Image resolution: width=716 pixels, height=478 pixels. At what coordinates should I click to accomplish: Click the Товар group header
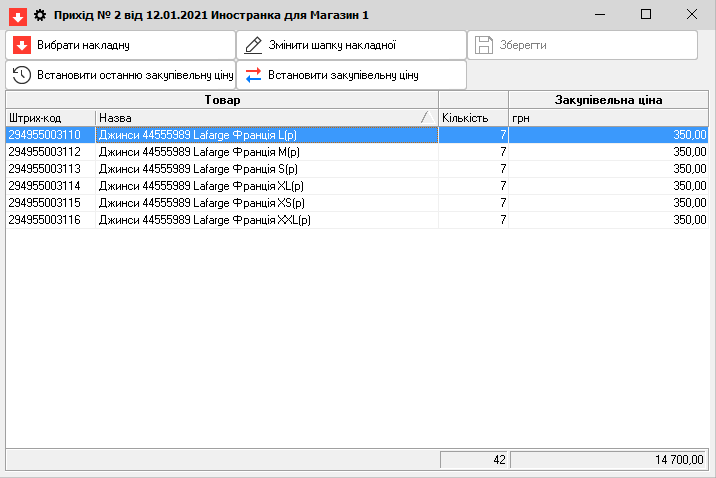point(222,100)
